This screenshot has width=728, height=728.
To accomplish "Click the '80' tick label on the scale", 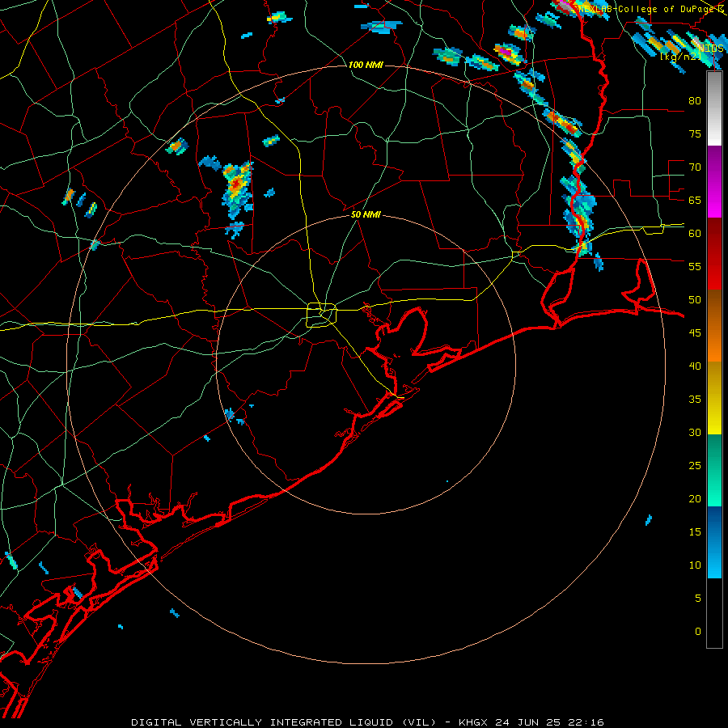I will pos(695,101).
